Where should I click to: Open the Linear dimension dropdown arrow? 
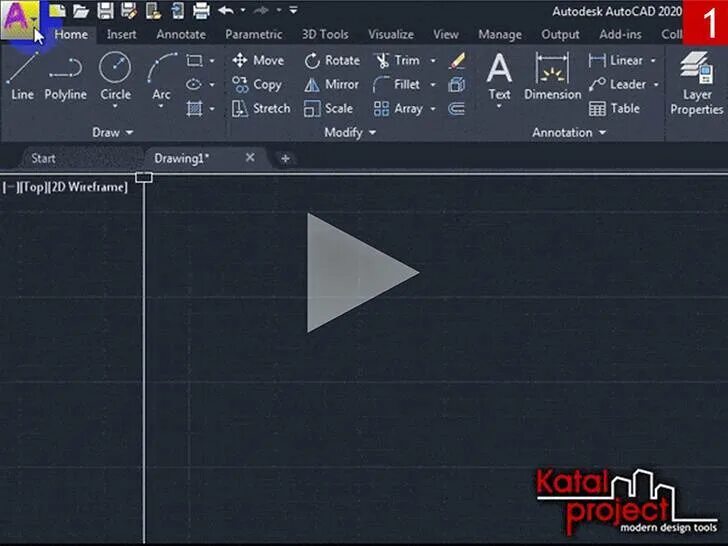(653, 60)
